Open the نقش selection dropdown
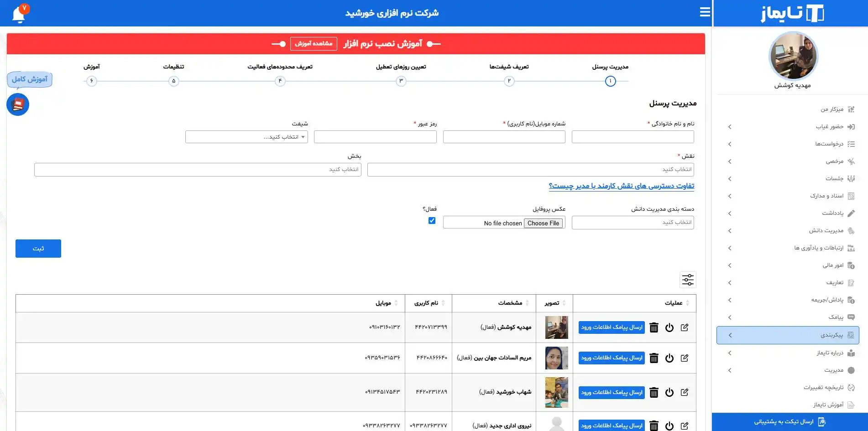The height and width of the screenshot is (431, 868). coord(530,170)
